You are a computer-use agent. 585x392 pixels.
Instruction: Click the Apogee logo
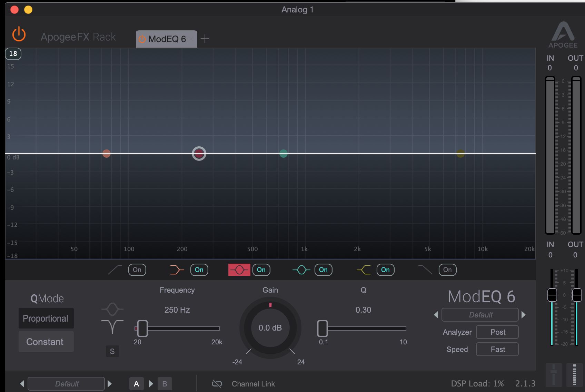pyautogui.click(x=563, y=35)
